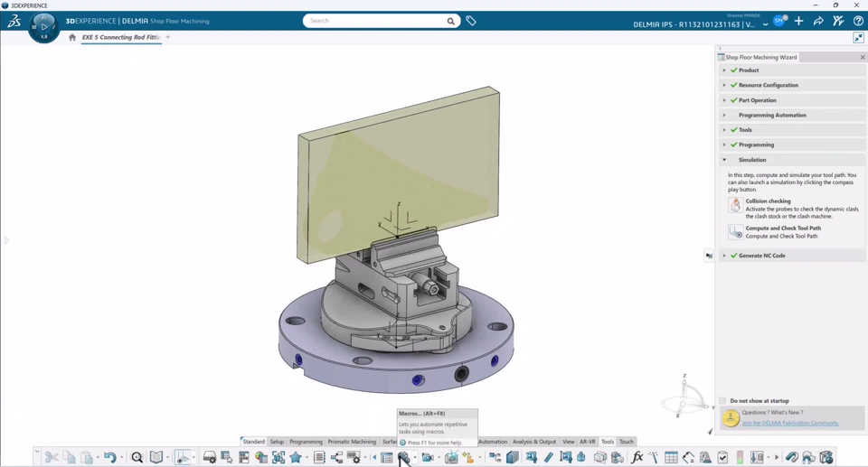Click the blue star favorites icon
The image size is (868, 467).
296,457
